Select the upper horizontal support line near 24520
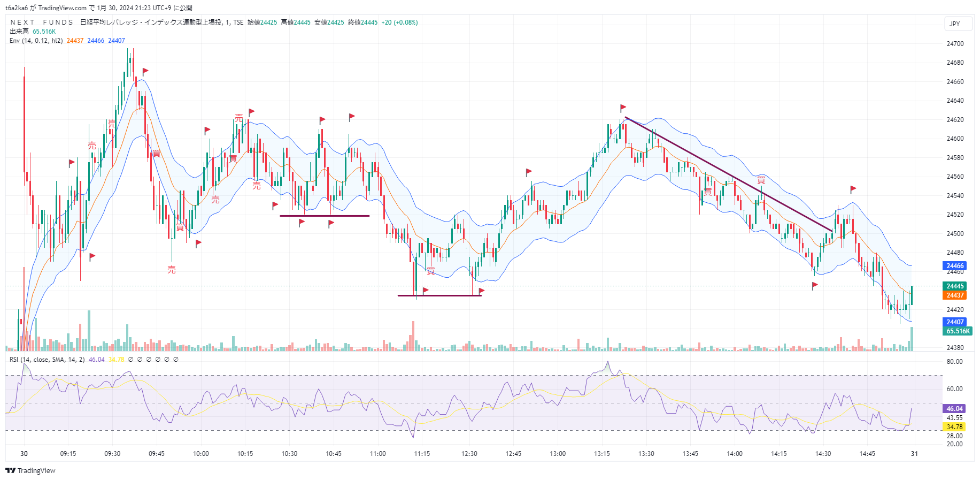Image resolution: width=980 pixels, height=480 pixels. click(325, 216)
